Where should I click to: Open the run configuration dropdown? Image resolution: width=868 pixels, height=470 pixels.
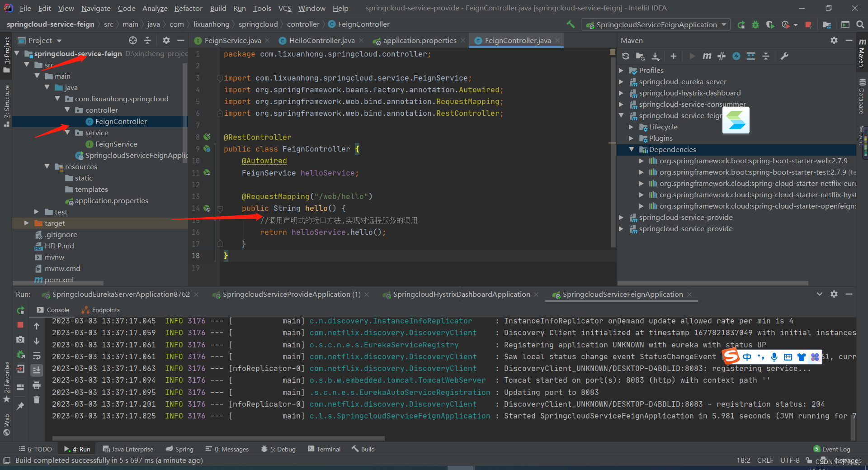[656, 25]
